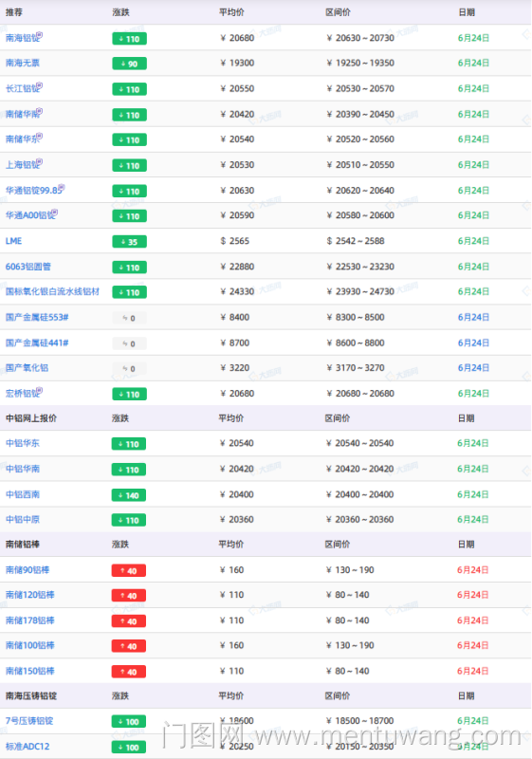Click the small icon beside 南海铝锭
This screenshot has height=759, width=532.
(40, 35)
